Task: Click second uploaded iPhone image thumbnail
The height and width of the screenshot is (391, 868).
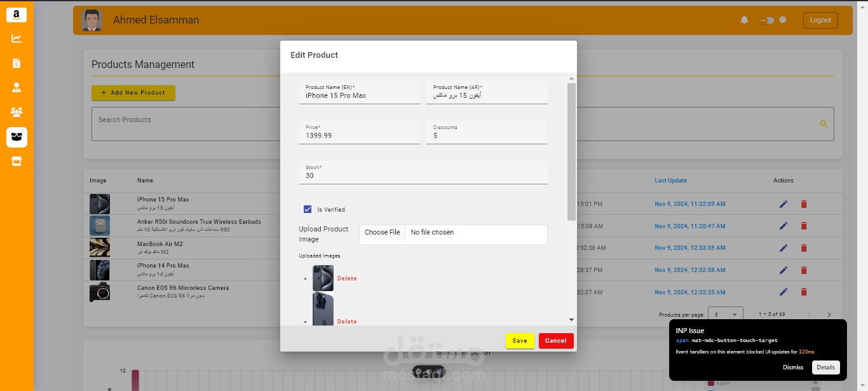Action: coord(323,310)
